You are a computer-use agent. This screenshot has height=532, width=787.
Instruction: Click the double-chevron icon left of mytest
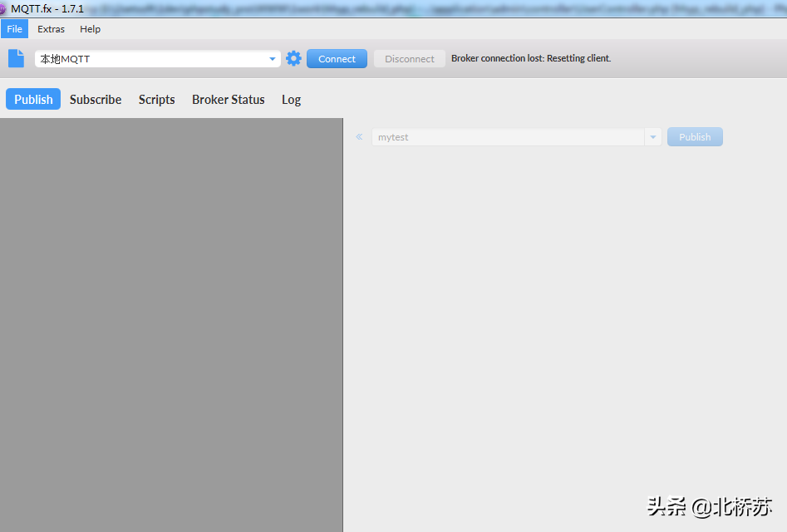pyautogui.click(x=359, y=136)
